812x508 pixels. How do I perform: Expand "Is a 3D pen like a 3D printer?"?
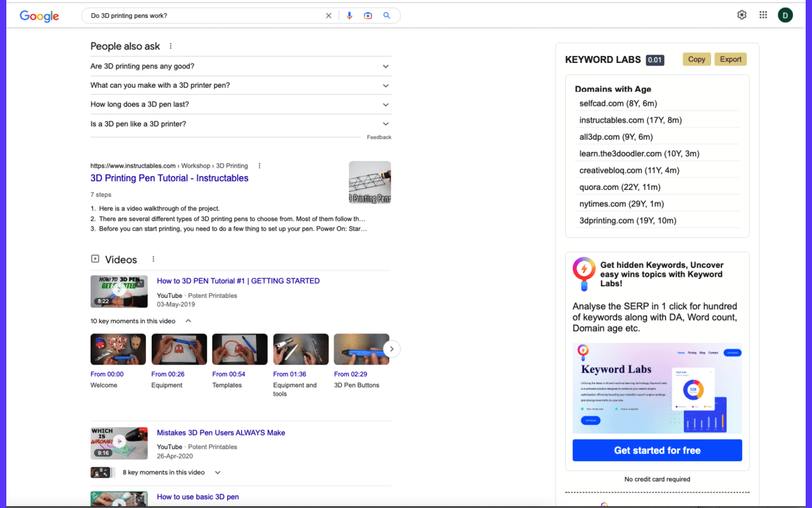point(240,124)
